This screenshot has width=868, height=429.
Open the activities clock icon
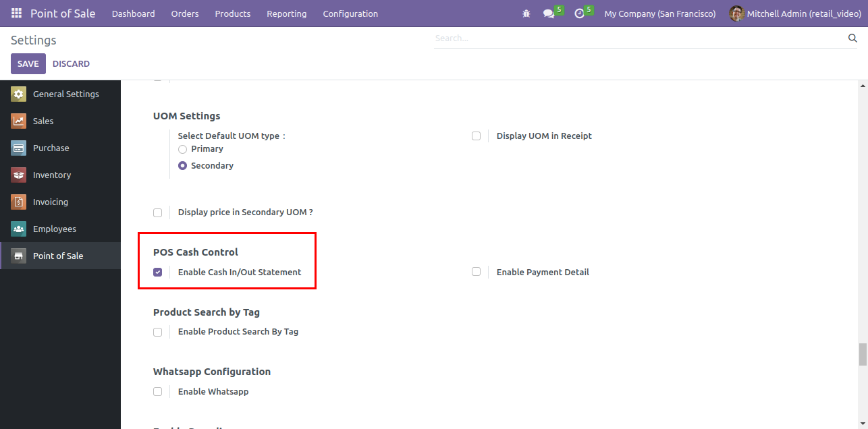(579, 13)
